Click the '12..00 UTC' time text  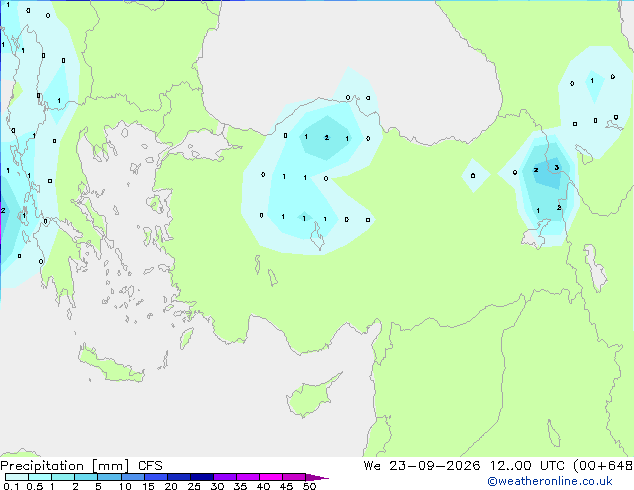click(x=527, y=466)
